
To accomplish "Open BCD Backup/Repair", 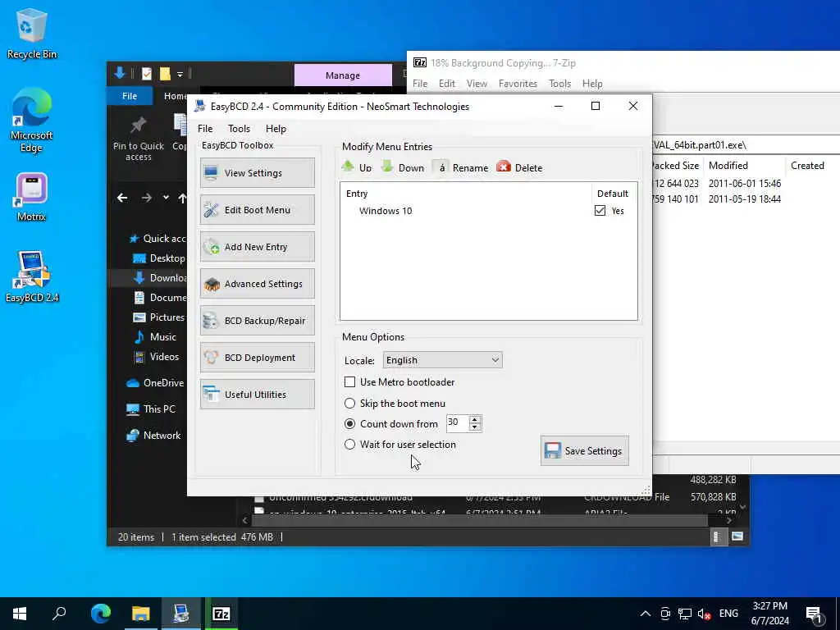I will (257, 321).
